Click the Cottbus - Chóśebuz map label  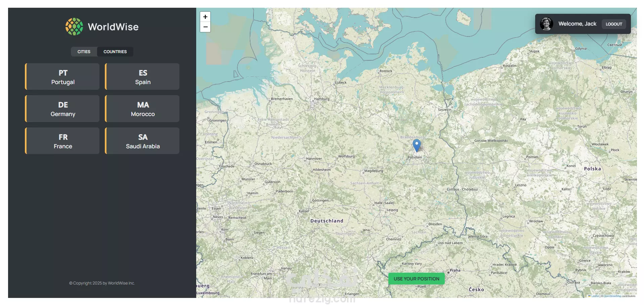(462, 189)
